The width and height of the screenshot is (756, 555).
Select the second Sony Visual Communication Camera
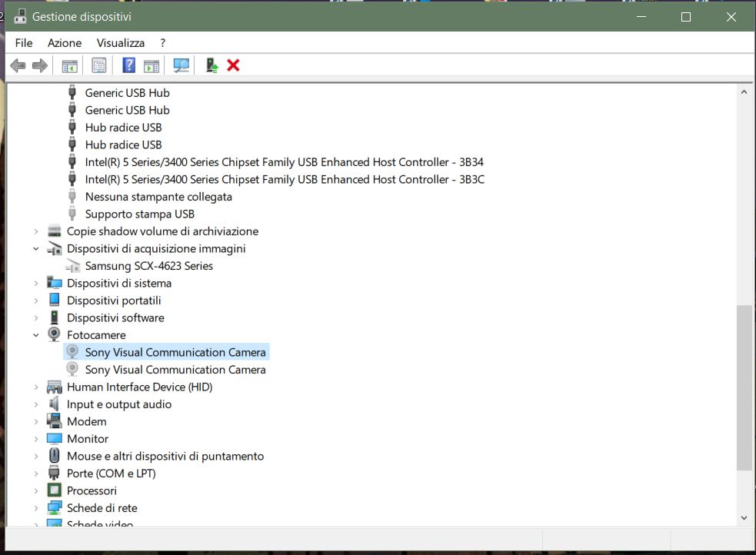point(175,370)
